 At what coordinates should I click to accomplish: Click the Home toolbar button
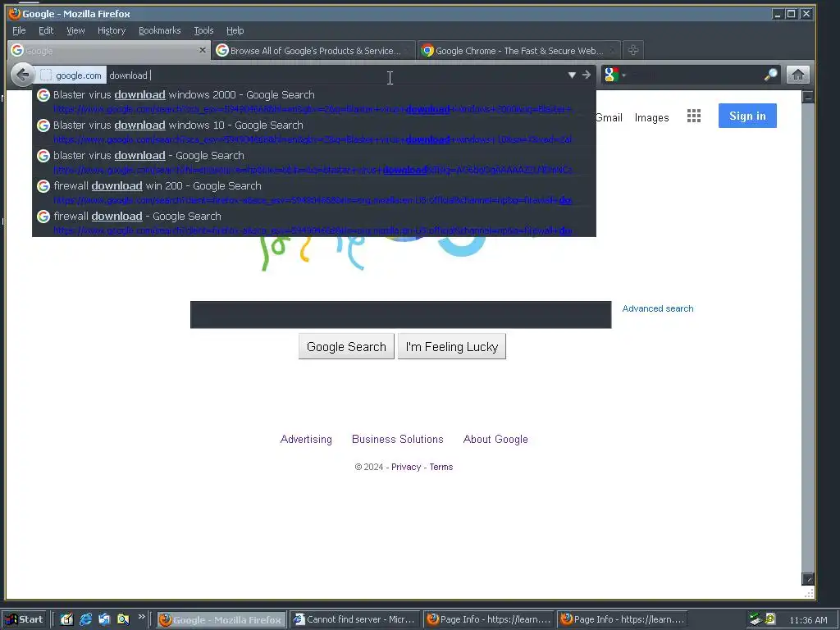pos(797,75)
